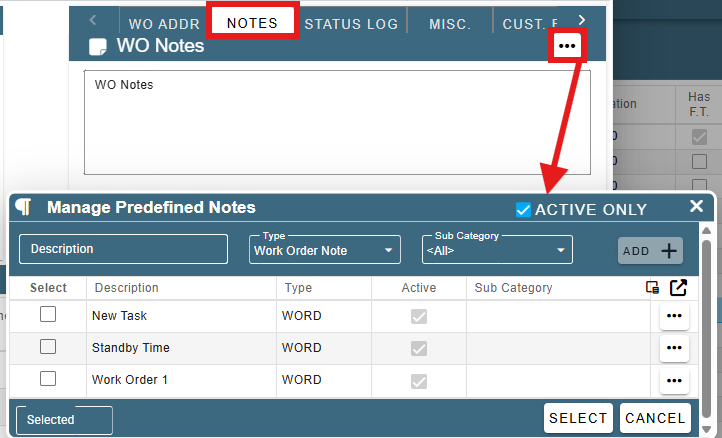Screen dimensions: 722x438
Task: Click the ADD button with plus sign
Action: coord(650,251)
